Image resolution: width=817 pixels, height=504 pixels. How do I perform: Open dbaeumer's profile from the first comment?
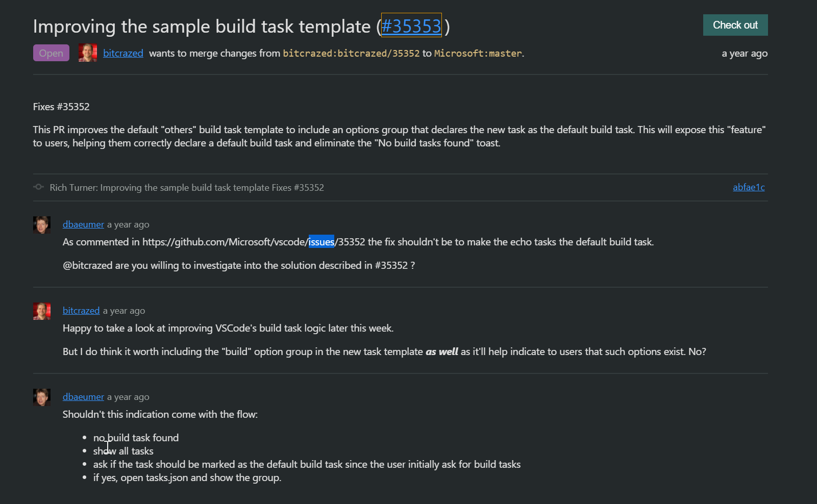[83, 224]
